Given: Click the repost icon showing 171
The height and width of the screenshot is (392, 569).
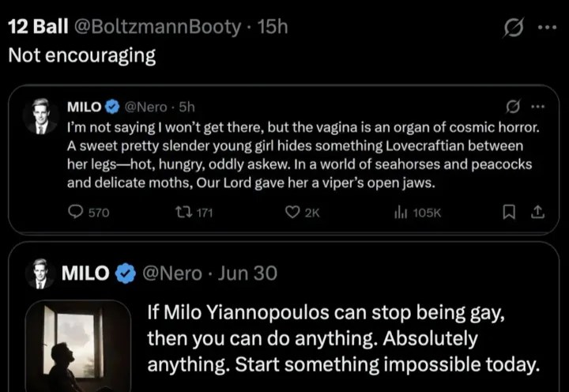Looking at the screenshot, I should pyautogui.click(x=183, y=212).
